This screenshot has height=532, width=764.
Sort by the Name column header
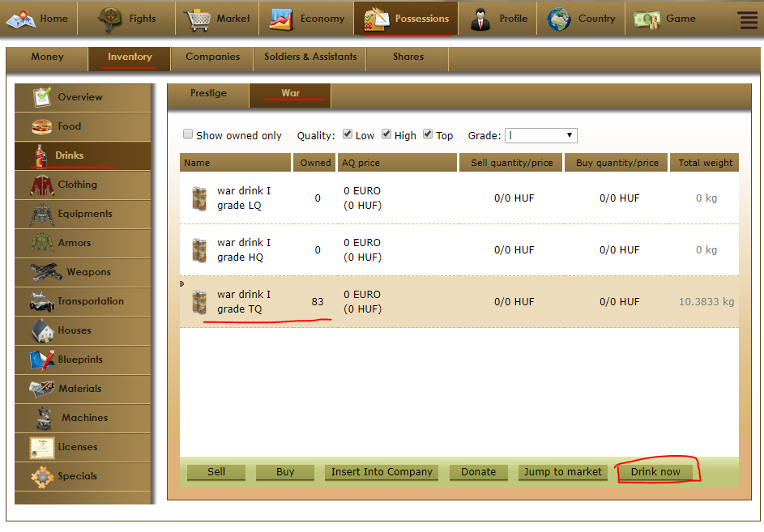235,163
